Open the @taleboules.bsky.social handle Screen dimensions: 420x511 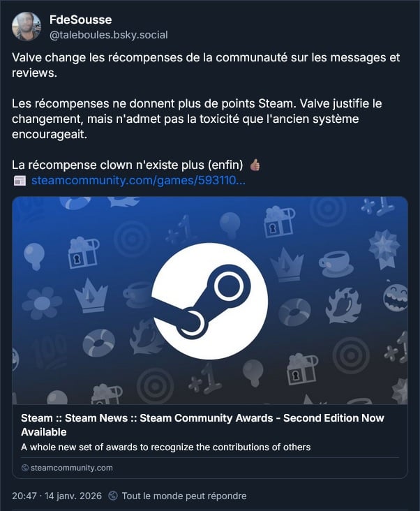[108, 35]
